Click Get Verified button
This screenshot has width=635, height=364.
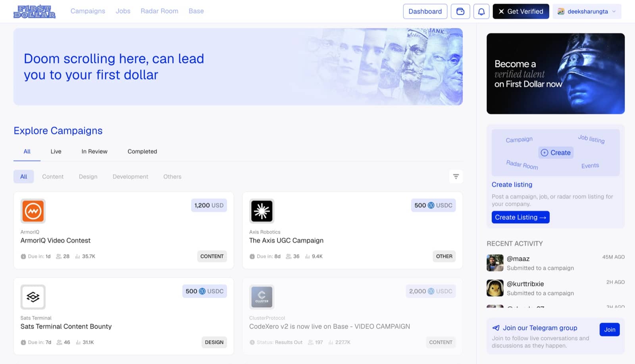click(521, 11)
